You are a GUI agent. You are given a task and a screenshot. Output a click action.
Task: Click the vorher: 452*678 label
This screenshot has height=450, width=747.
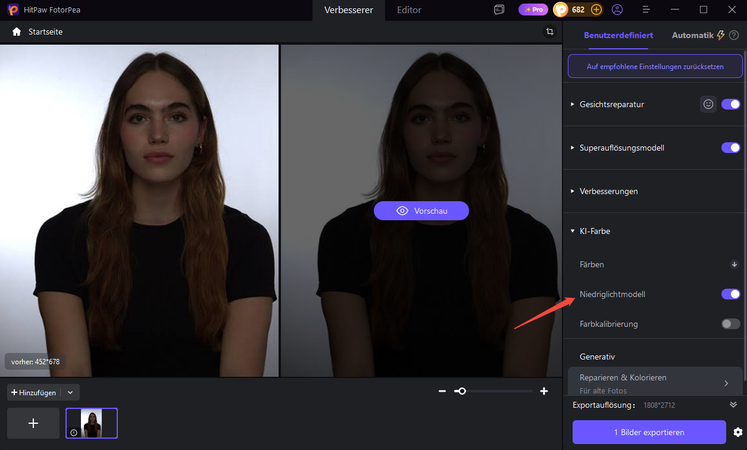coord(35,362)
